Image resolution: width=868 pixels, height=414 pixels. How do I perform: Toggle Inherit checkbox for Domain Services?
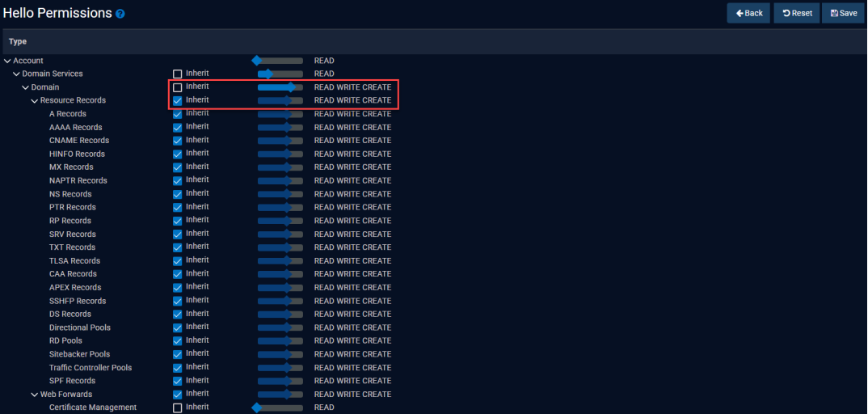click(x=178, y=74)
